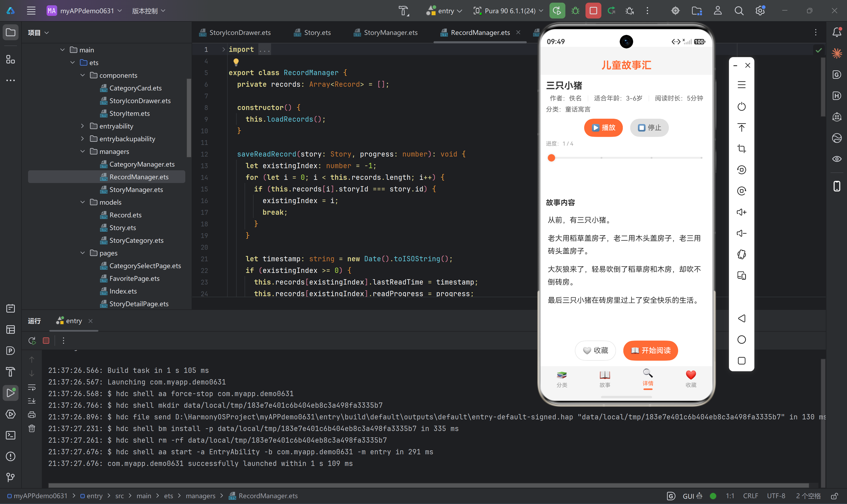This screenshot has width=847, height=504.
Task: Open Pura 90 device selector dropdown
Action: (508, 11)
